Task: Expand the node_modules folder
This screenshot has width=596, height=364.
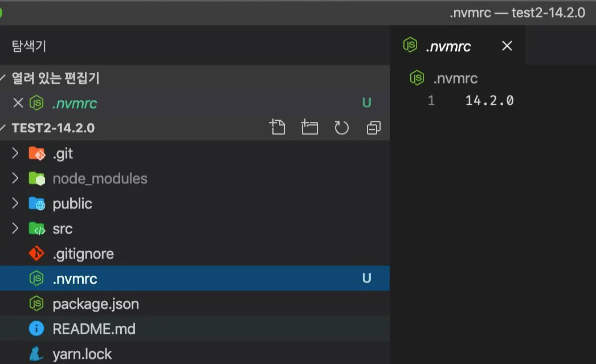Action: coord(15,178)
